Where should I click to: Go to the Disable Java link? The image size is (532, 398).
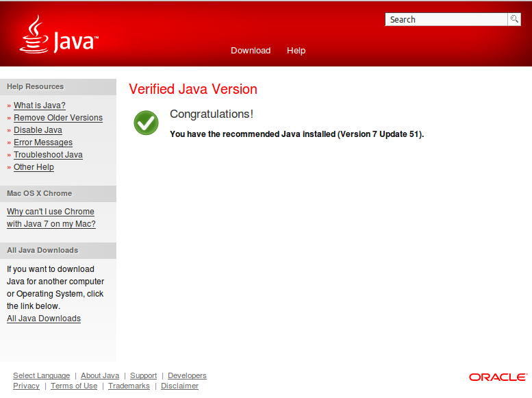(38, 130)
